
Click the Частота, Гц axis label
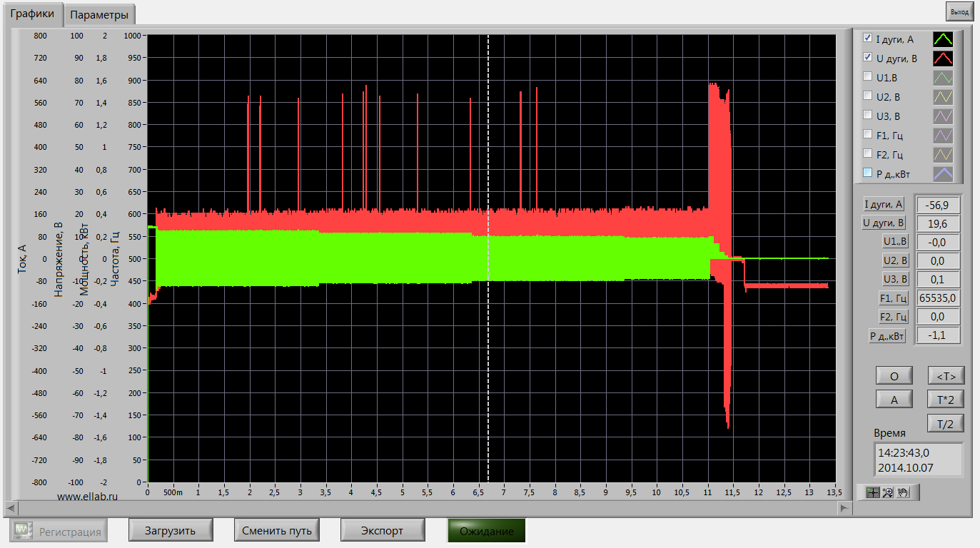(115, 258)
